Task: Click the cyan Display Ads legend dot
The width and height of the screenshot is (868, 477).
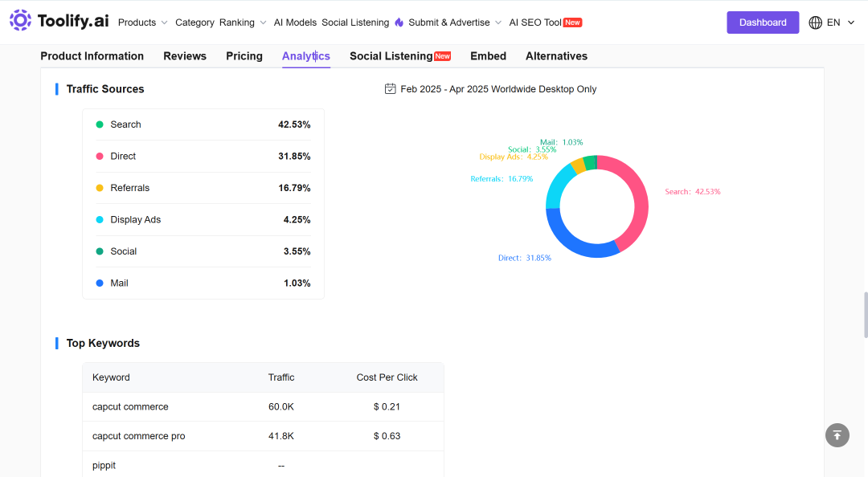Action: 100,220
